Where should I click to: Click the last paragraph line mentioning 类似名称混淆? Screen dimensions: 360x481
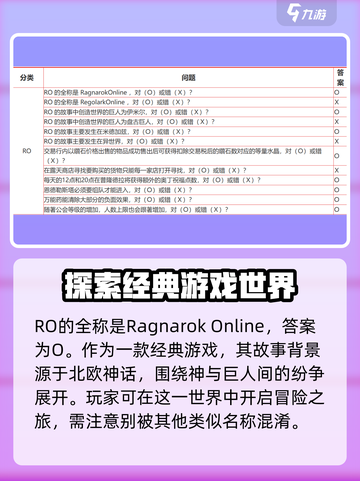(167, 422)
